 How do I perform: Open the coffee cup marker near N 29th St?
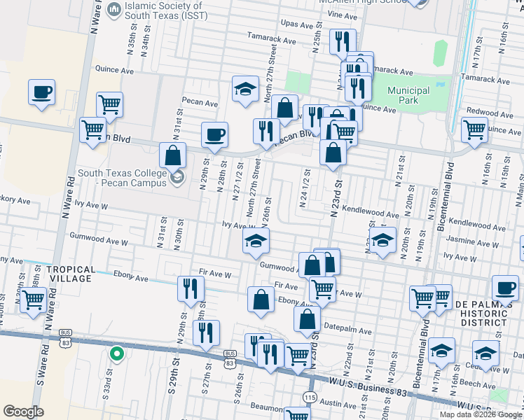click(x=214, y=137)
